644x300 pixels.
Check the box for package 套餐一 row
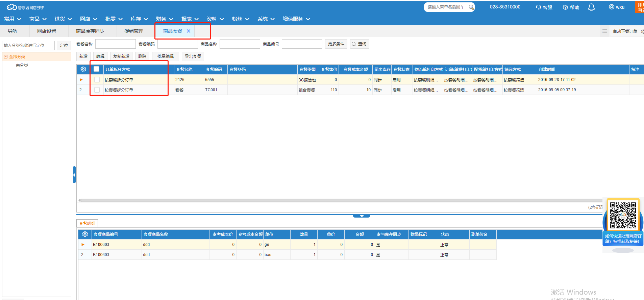[97, 90]
